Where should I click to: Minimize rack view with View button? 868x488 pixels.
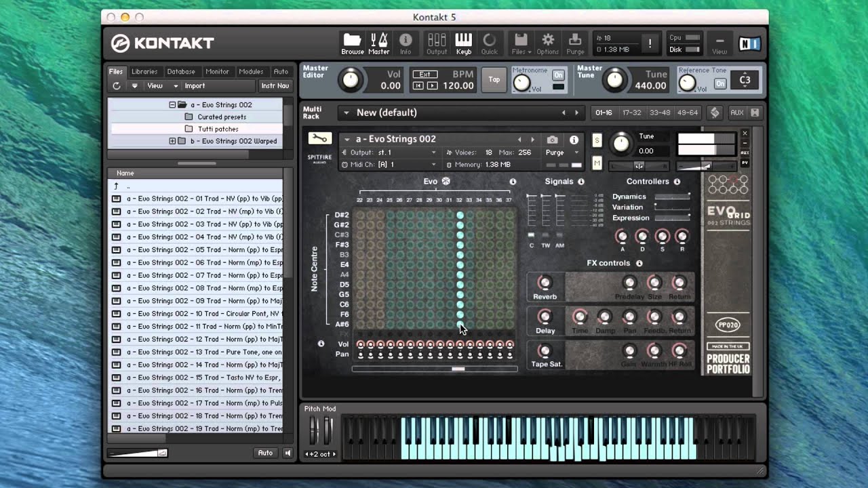719,44
